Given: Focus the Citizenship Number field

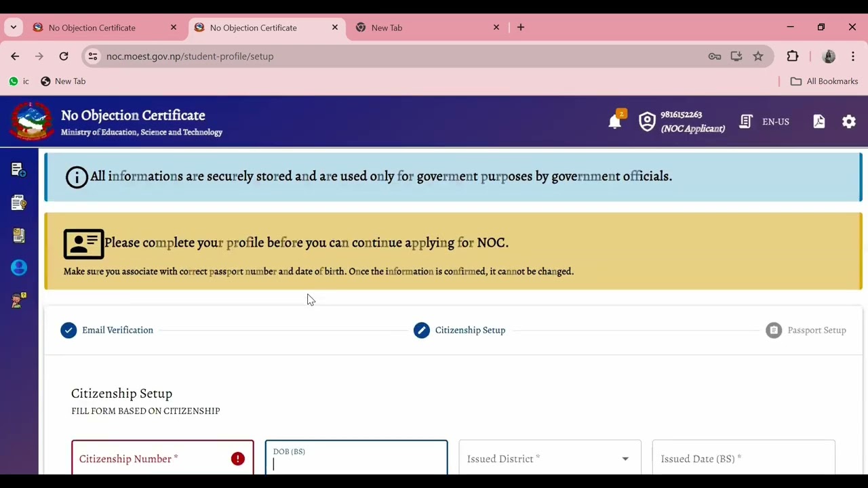Looking at the screenshot, I should click(x=163, y=459).
